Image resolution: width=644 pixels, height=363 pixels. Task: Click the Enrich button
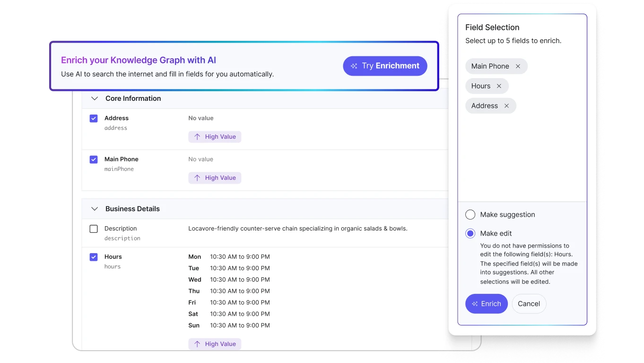487,304
